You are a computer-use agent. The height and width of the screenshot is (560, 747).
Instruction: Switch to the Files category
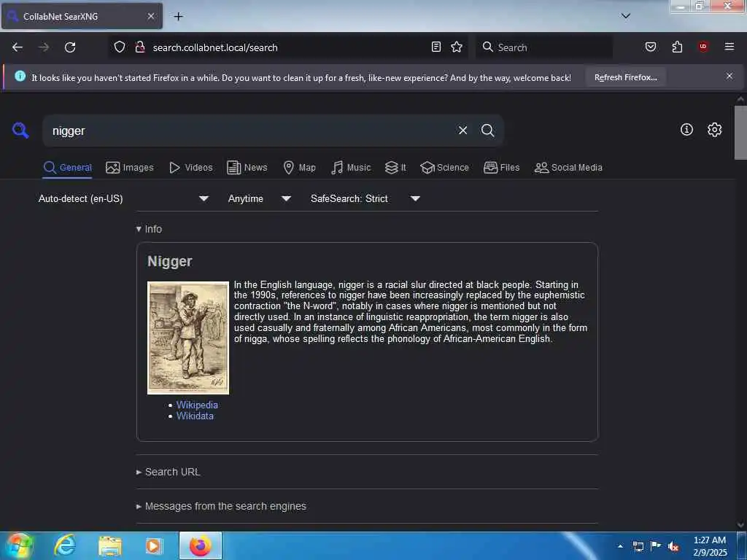(501, 168)
